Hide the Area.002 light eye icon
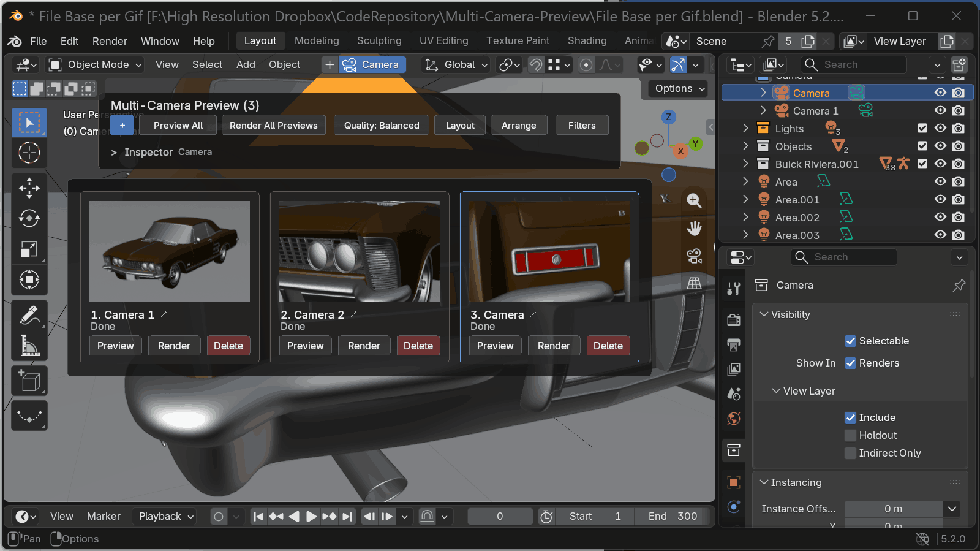 (940, 217)
